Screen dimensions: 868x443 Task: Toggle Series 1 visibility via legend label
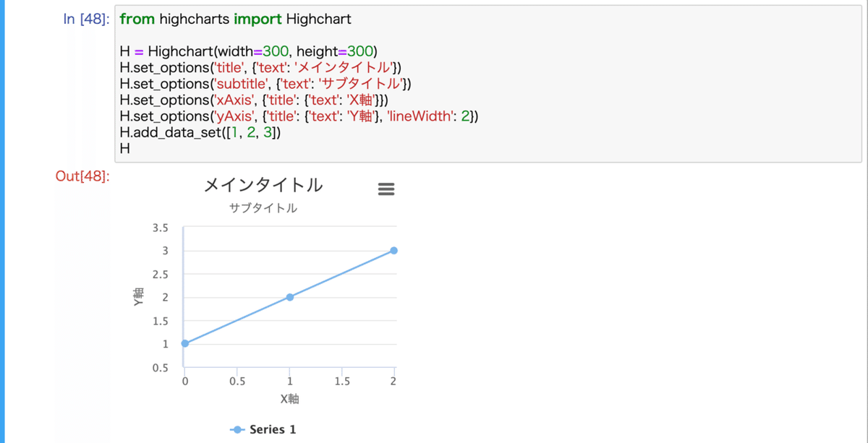tap(273, 429)
